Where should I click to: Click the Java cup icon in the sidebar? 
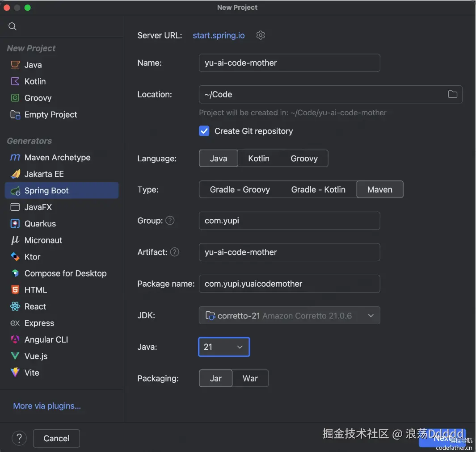click(15, 65)
